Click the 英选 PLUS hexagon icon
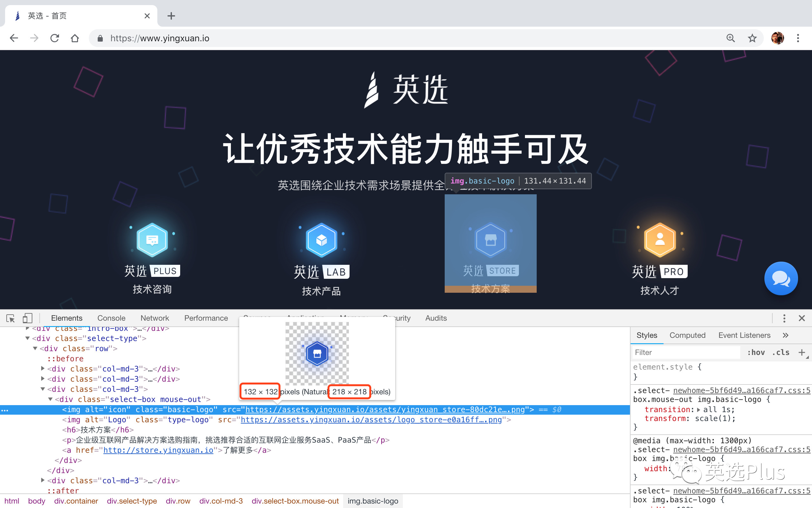This screenshot has width=812, height=508. (x=152, y=240)
